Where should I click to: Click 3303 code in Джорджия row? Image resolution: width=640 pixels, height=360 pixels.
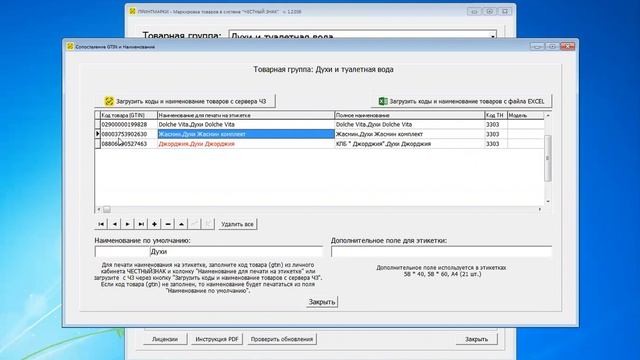click(x=496, y=144)
